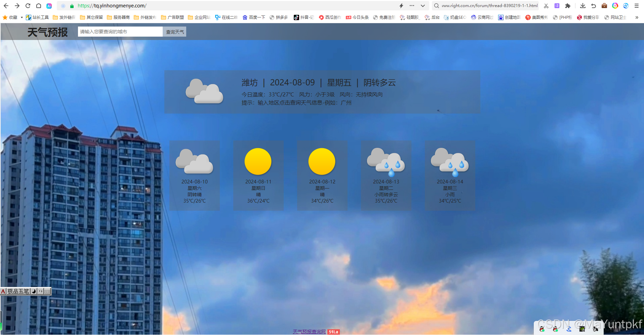Open the brown briefcase toolbox icon
644x335 pixels.
(x=604, y=6)
